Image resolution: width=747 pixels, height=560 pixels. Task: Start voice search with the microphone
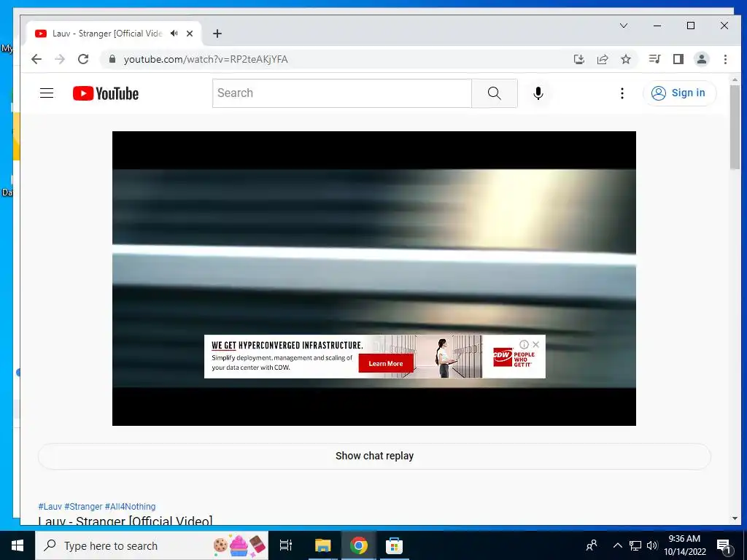pyautogui.click(x=538, y=93)
